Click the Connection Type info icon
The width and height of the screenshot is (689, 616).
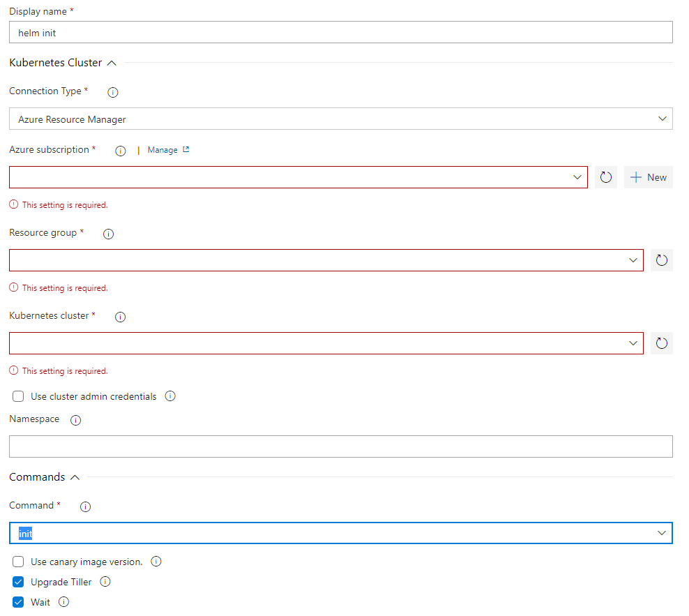tap(112, 91)
